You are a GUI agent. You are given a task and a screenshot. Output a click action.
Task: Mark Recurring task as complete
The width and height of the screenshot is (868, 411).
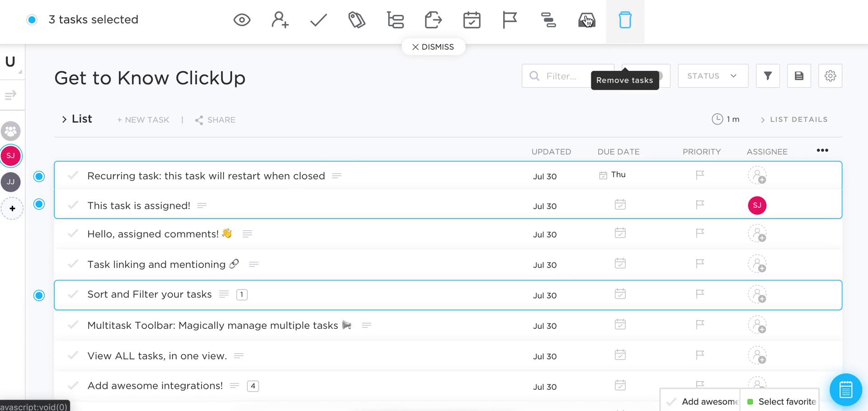(73, 175)
